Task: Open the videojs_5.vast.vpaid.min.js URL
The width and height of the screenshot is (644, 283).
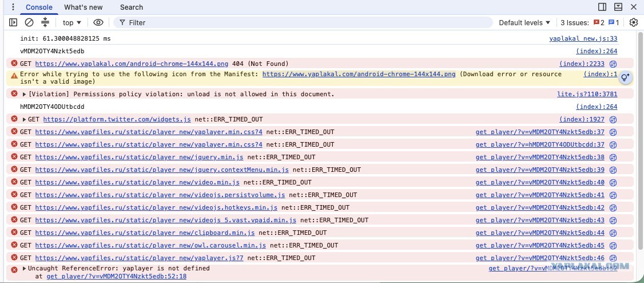Action: coord(165,220)
